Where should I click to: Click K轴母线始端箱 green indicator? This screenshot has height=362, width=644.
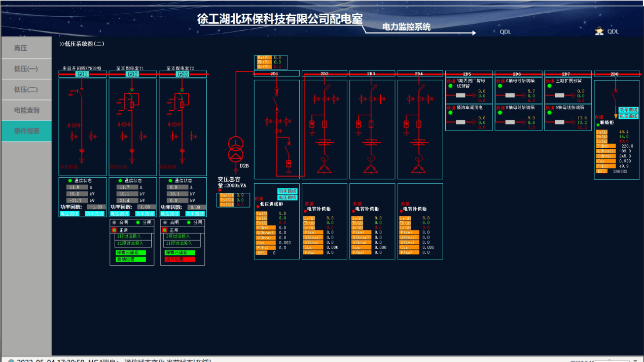[499, 113]
